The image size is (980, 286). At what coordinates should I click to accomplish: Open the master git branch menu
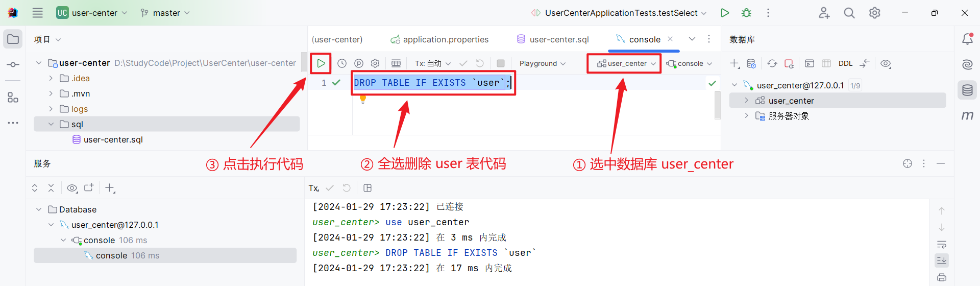(x=165, y=13)
